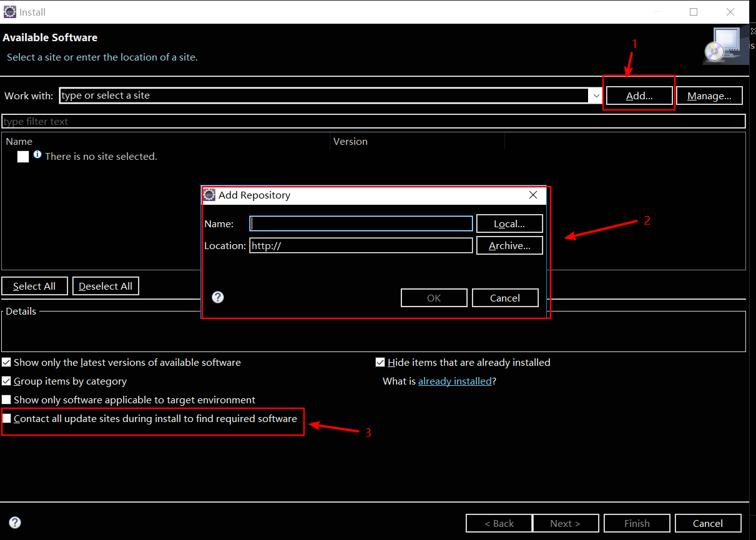756x540 pixels.
Task: Click the info icon beside no site selected
Action: [37, 154]
